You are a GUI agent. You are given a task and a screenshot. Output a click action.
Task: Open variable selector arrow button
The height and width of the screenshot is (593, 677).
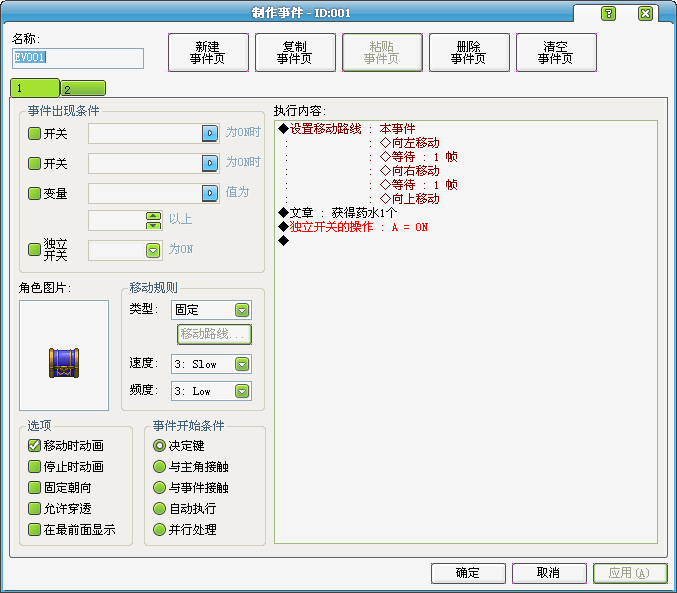210,193
